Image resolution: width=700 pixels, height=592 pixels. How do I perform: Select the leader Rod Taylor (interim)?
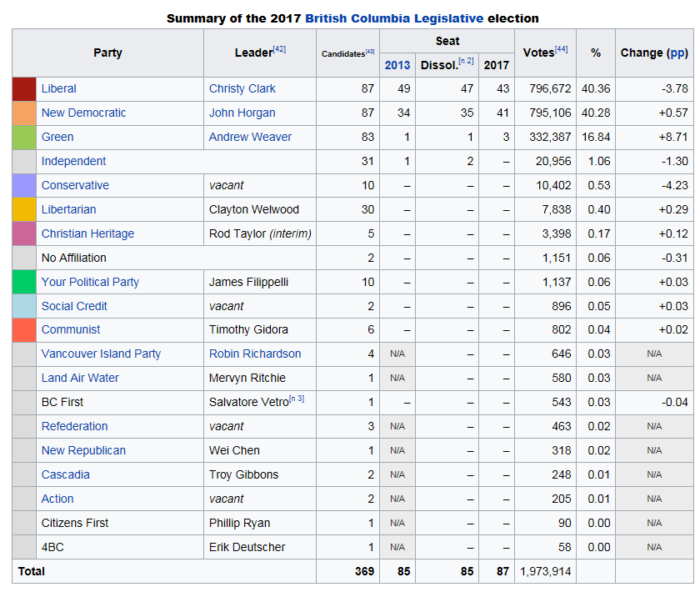(260, 233)
